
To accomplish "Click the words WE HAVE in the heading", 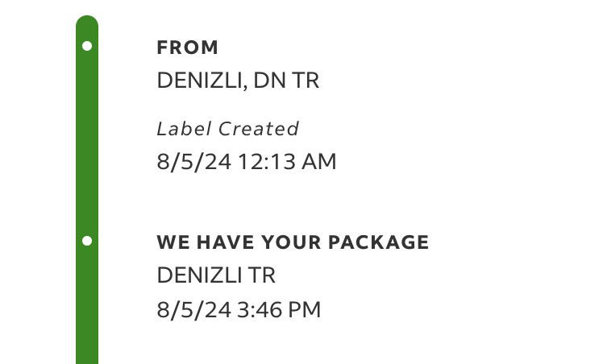I will tap(193, 242).
